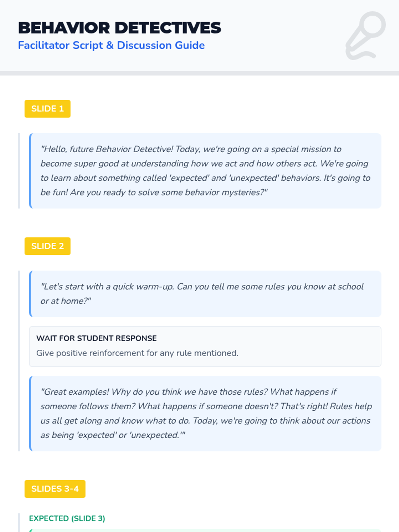Click the microphone icon in the header
Image resolution: width=399 pixels, height=532 pixels.
tap(365, 36)
